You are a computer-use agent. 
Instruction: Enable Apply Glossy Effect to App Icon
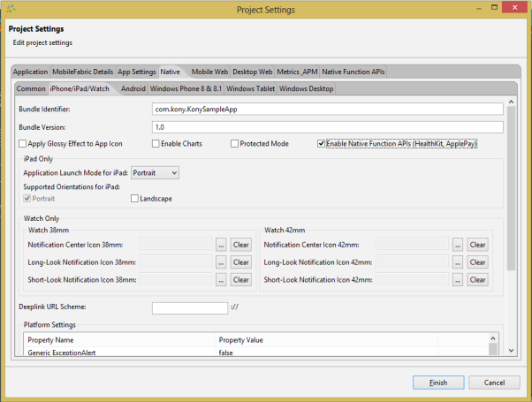tap(22, 144)
